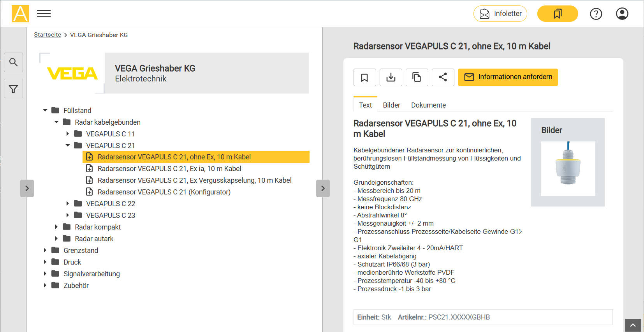Open the filter funnel sidebar icon

[x=14, y=89]
